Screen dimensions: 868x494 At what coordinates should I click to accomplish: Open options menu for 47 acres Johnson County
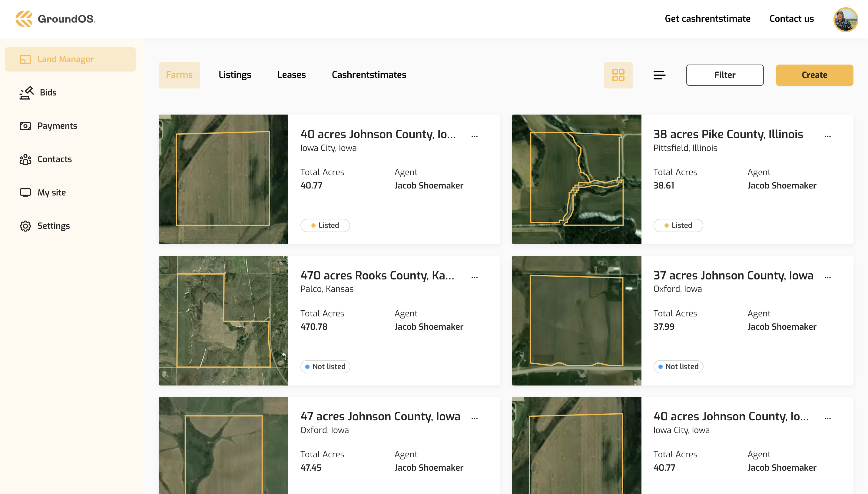point(474,418)
